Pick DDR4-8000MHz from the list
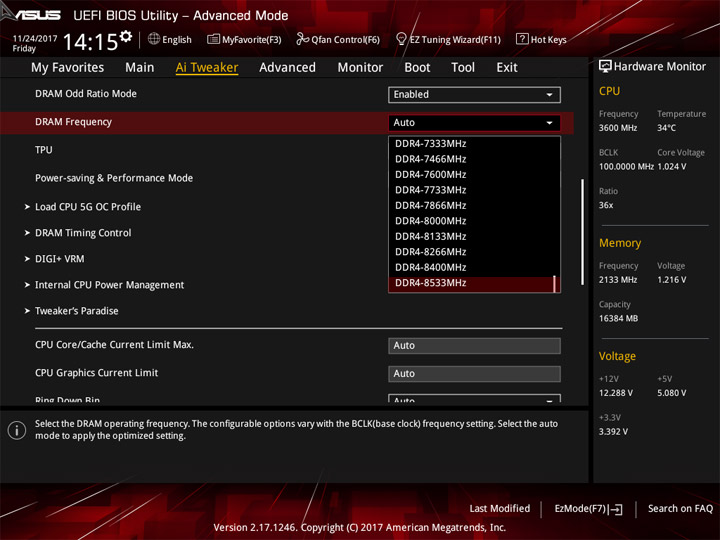Image resolution: width=720 pixels, height=540 pixels. (x=472, y=221)
